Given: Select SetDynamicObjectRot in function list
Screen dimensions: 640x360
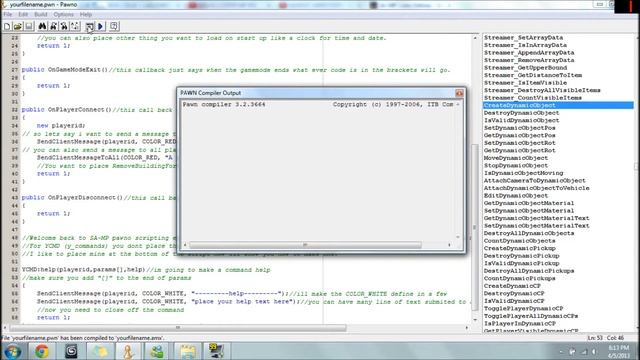Looking at the screenshot, I should (519, 143).
